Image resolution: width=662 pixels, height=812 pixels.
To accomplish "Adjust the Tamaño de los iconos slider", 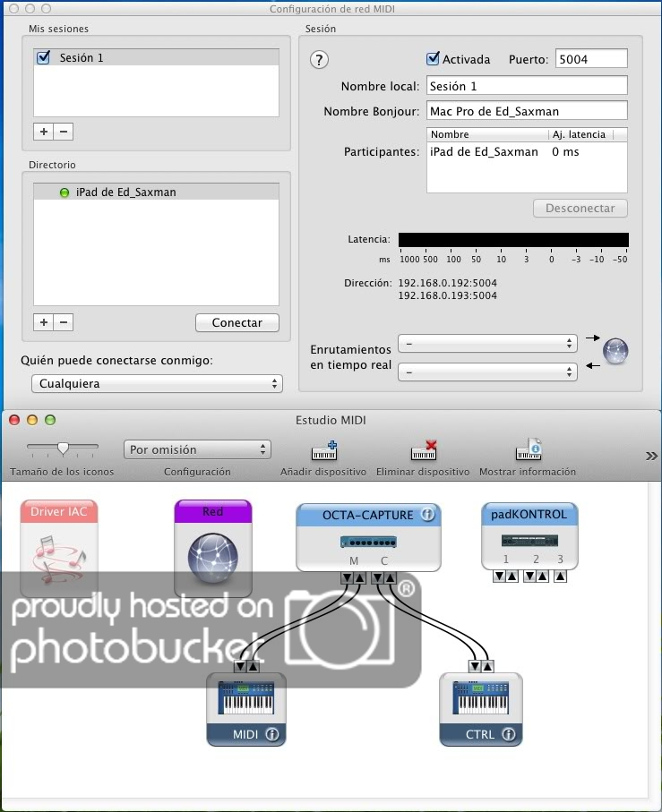I will pos(63,448).
